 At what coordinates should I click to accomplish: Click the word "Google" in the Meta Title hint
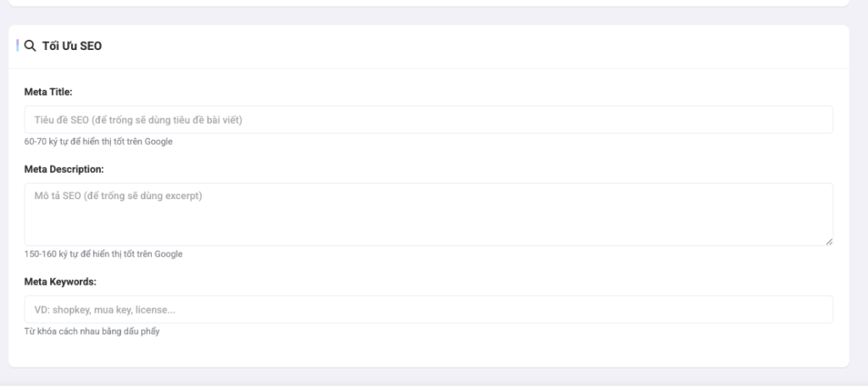click(x=159, y=142)
